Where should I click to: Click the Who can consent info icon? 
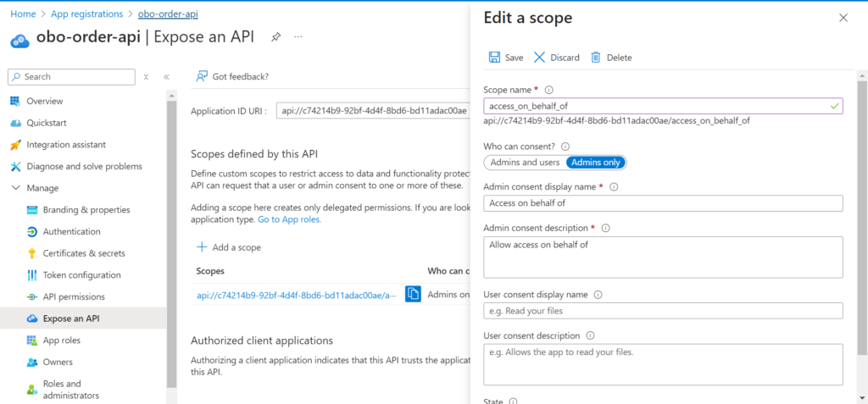565,147
